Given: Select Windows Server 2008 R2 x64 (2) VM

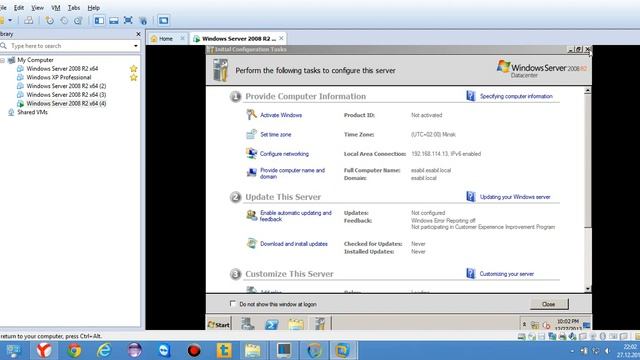Looking at the screenshot, I should [66, 86].
